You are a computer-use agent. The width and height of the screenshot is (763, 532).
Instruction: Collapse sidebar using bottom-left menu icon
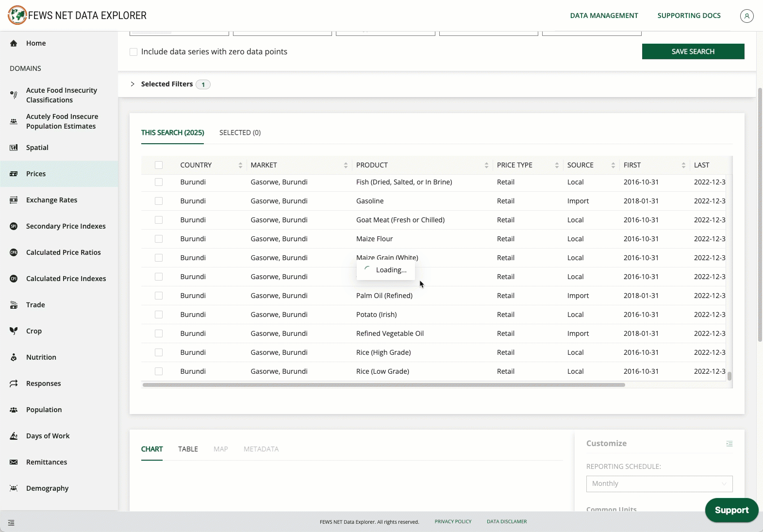tap(11, 523)
